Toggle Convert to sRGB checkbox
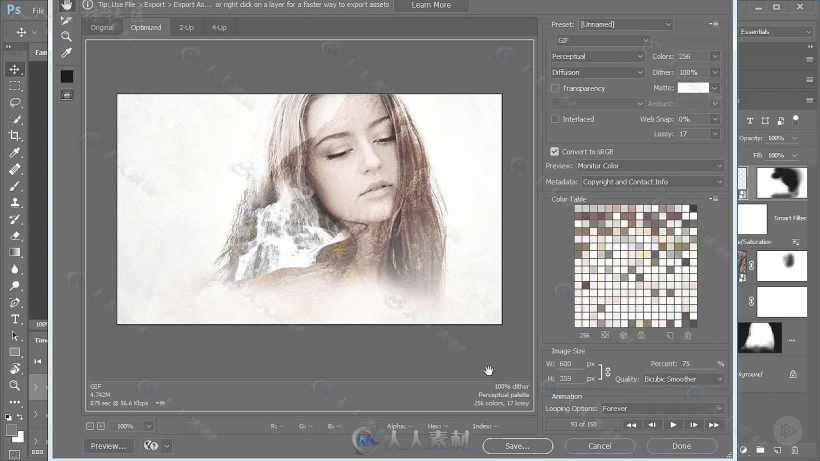The image size is (820, 461). click(x=555, y=152)
